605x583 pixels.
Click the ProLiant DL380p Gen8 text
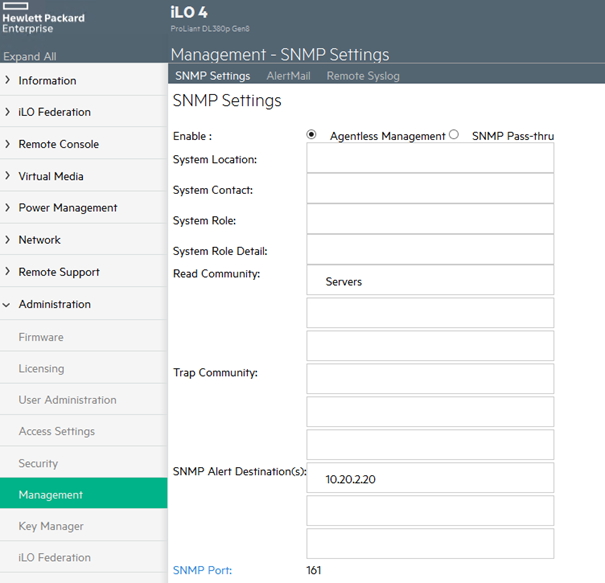pos(210,29)
